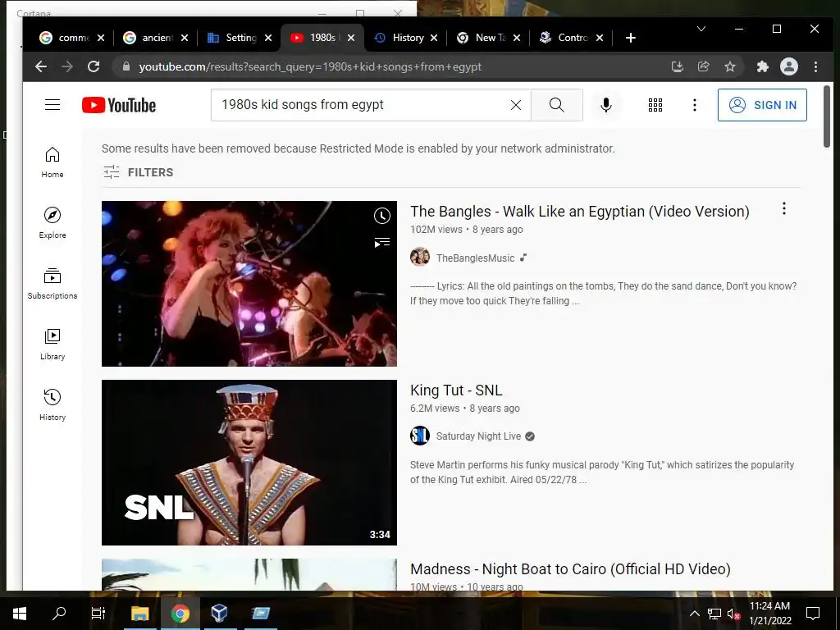This screenshot has width=840, height=630.
Task: Show hidden system tray icons
Action: coord(694,614)
